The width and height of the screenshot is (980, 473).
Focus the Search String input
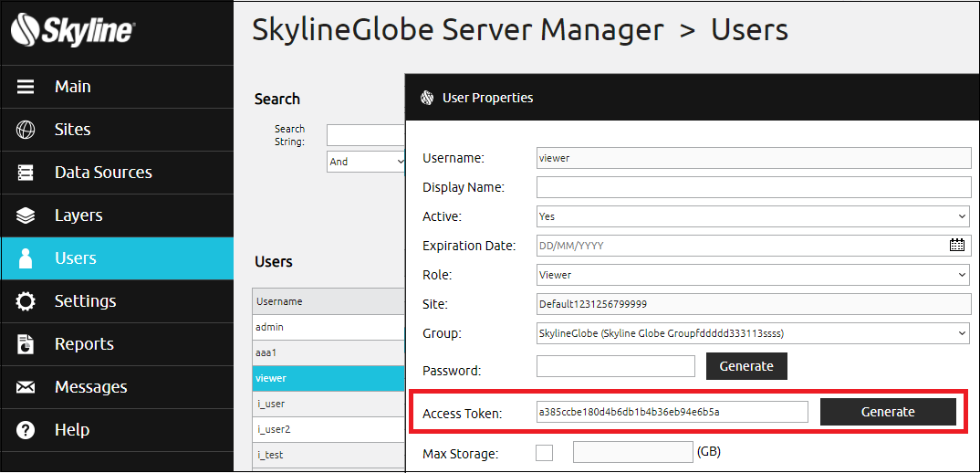click(x=366, y=134)
